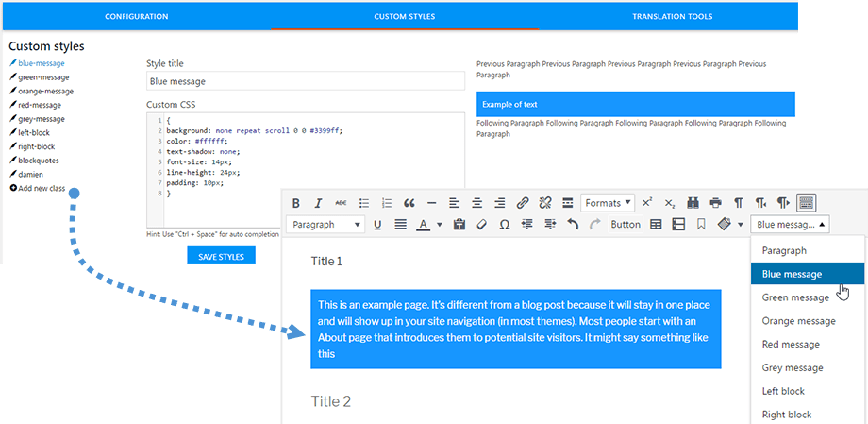This screenshot has height=424, width=868.
Task: Toggle bold formatting in the editor toolbar
Action: 295,203
